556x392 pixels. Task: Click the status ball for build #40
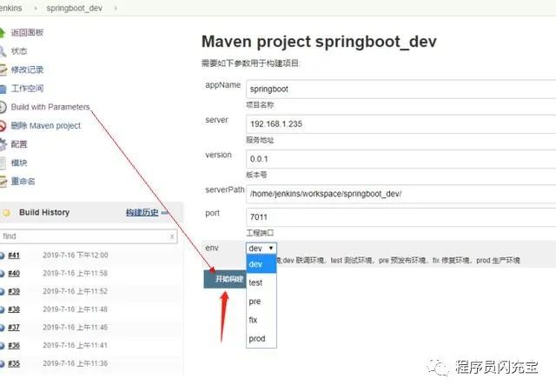(x=2, y=274)
